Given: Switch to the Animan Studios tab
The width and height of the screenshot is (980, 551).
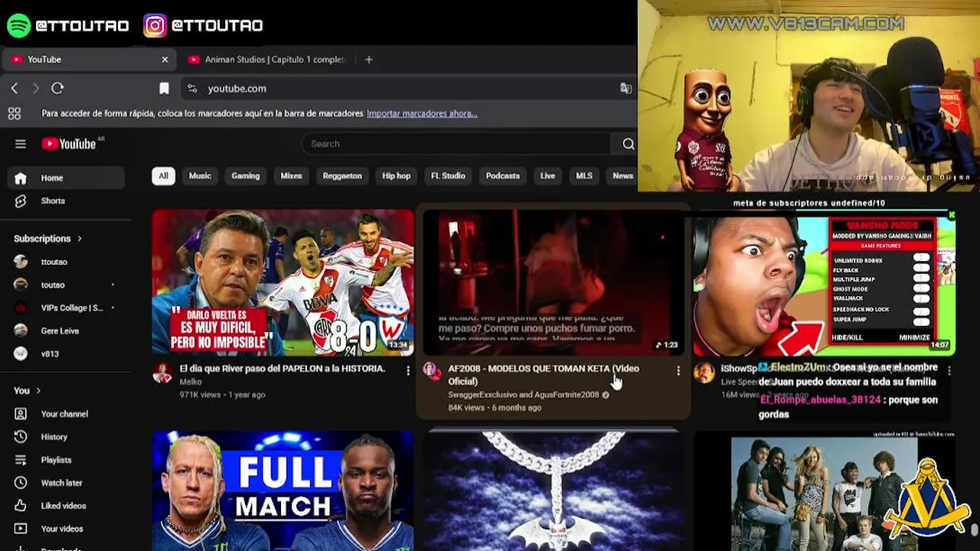Looking at the screenshot, I should [267, 60].
